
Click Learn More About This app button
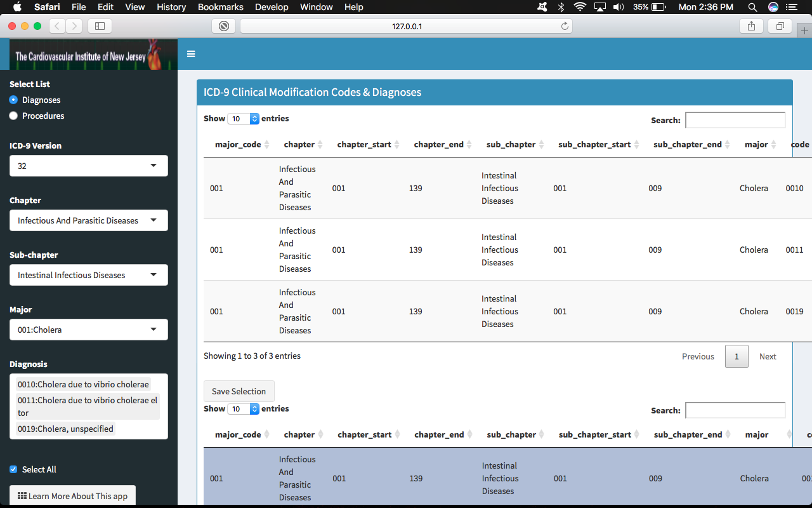(72, 496)
